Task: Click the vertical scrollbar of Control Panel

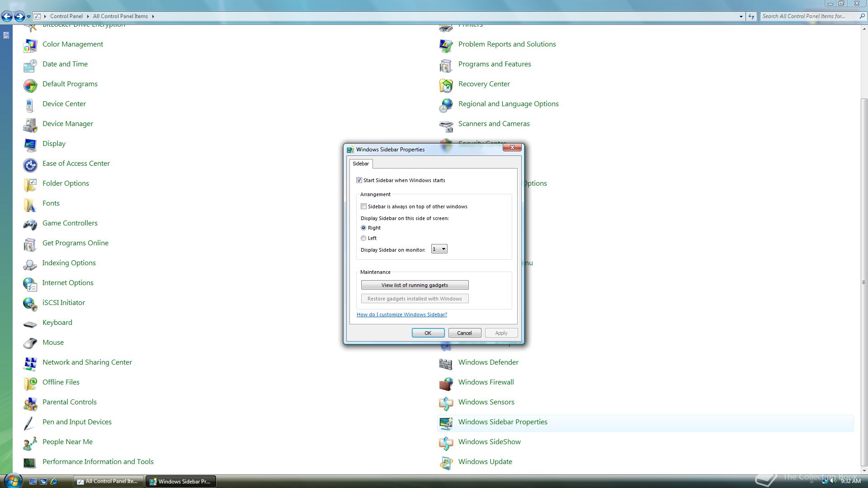Action: tap(864, 282)
